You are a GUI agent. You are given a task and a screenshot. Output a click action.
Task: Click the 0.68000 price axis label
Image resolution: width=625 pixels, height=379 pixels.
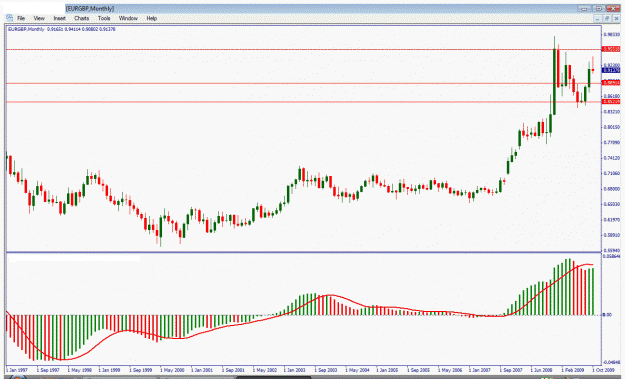pos(611,189)
